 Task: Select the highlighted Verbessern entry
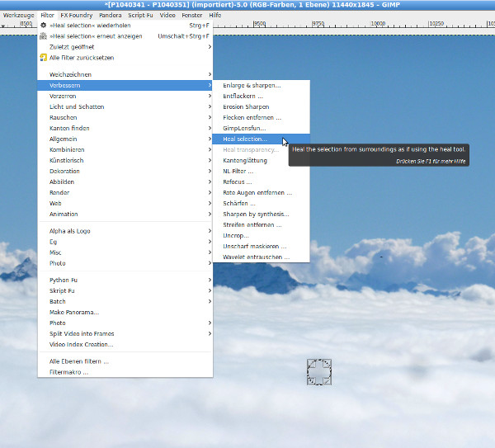[x=125, y=85]
